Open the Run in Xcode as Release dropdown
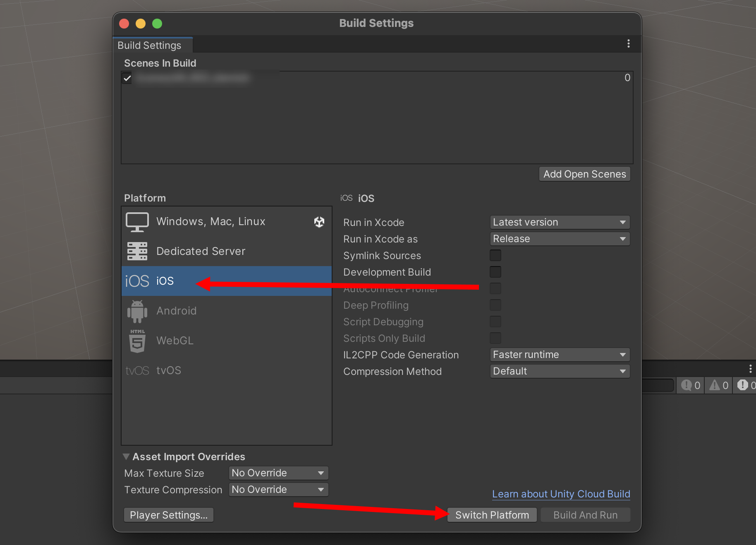 click(x=560, y=239)
